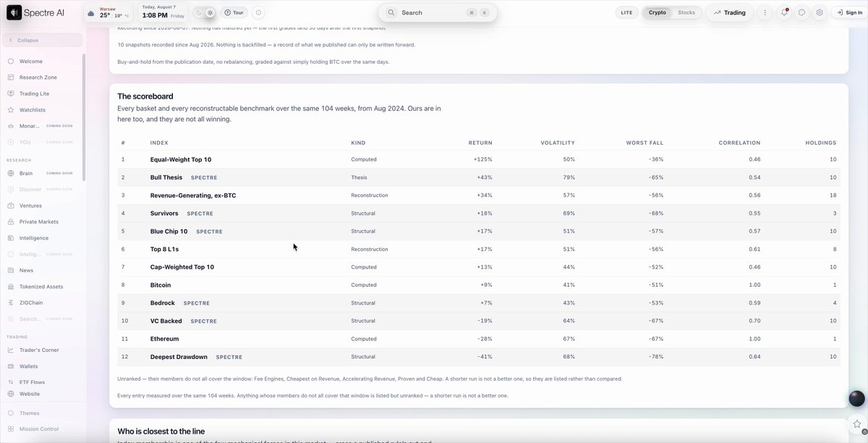The image size is (868, 443).
Task: Click the floating dark orb icon
Action: pyautogui.click(x=856, y=398)
